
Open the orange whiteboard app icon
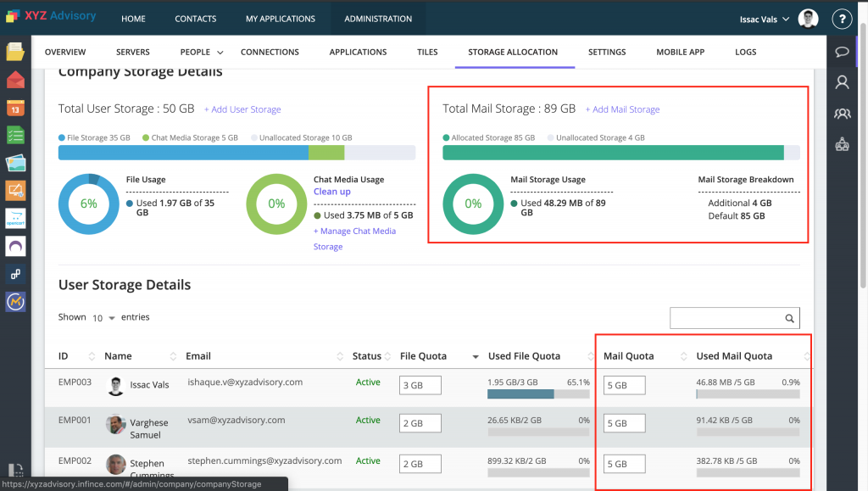click(x=15, y=191)
